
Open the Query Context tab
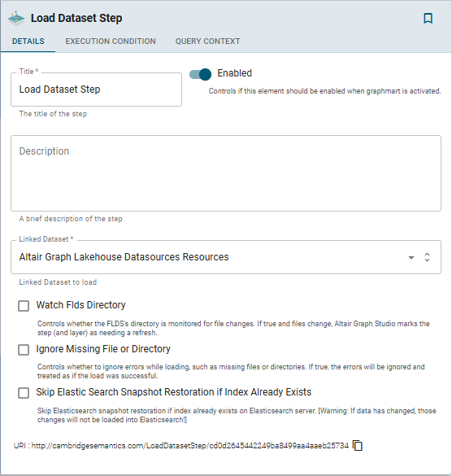(x=207, y=41)
